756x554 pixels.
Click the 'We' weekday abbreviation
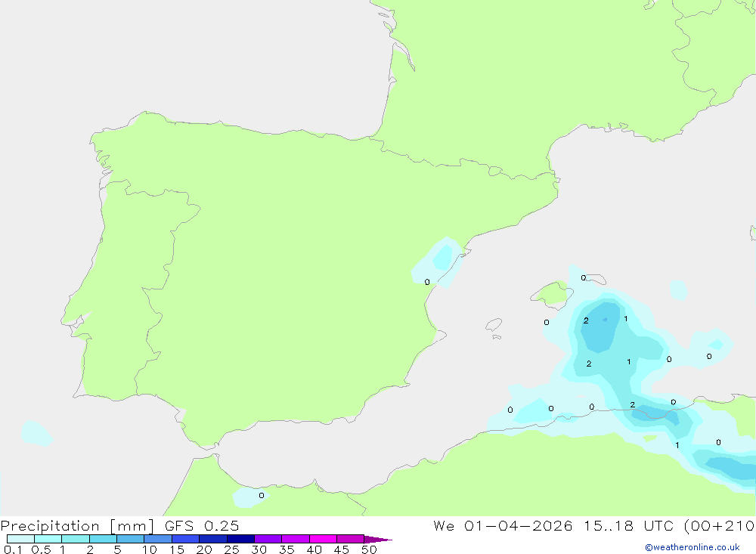(444, 525)
